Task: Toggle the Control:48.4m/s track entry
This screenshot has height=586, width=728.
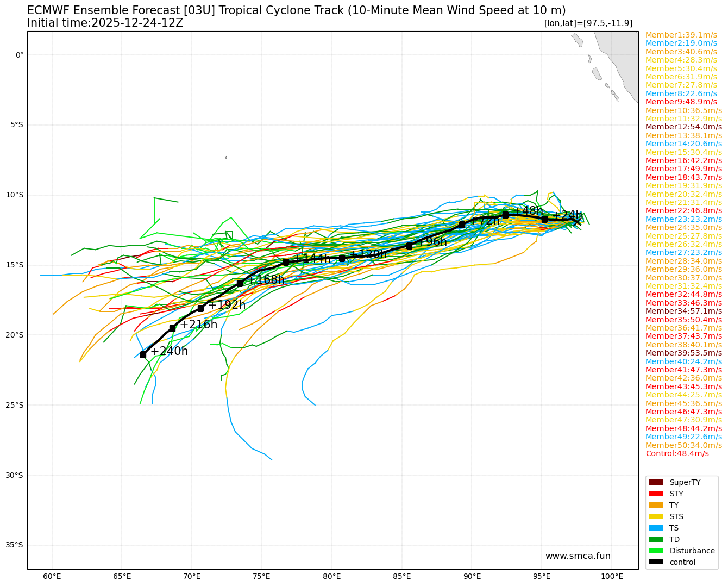Action: [x=678, y=454]
